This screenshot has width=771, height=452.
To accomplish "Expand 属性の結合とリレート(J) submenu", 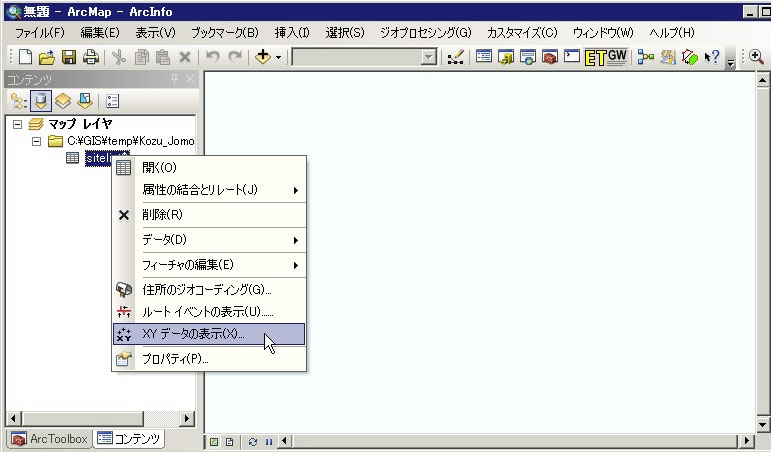I will coord(209,190).
